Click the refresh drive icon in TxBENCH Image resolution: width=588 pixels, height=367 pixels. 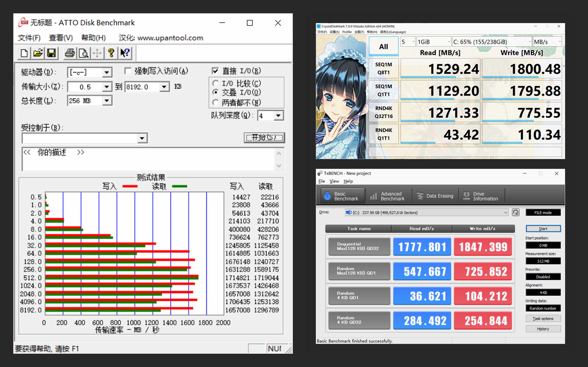click(x=515, y=212)
